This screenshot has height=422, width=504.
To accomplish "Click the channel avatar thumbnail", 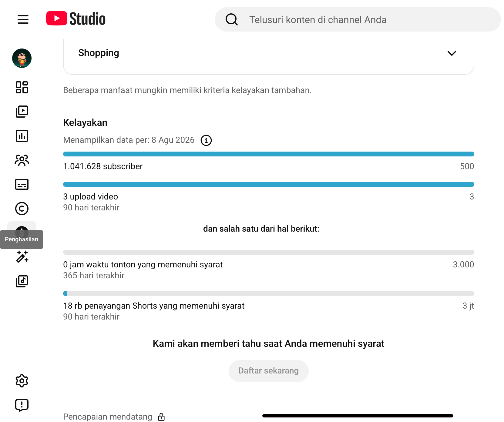I will tap(22, 58).
